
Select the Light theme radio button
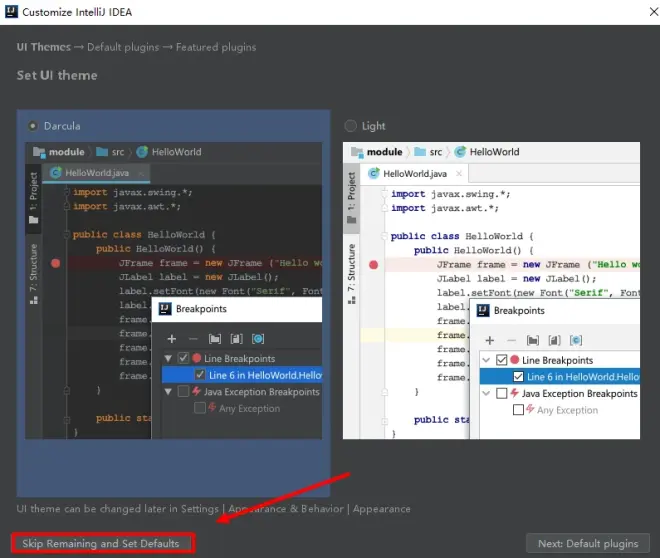pyautogui.click(x=350, y=126)
